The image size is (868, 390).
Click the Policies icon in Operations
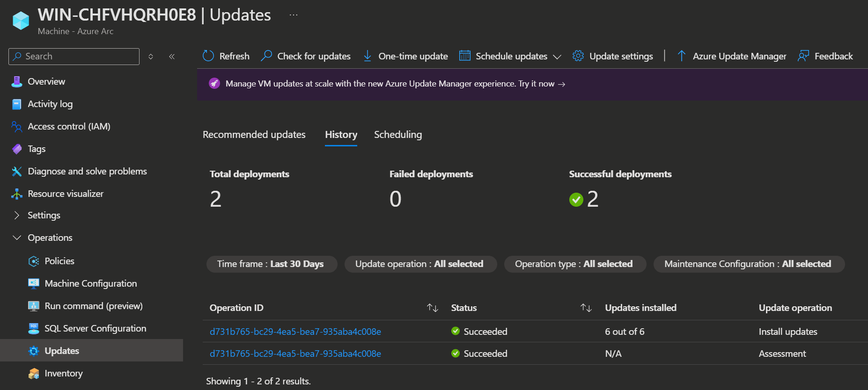click(x=34, y=261)
